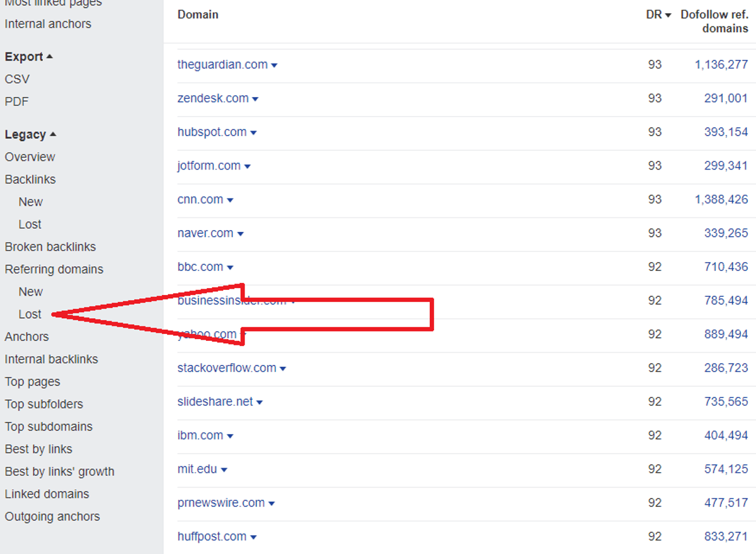Click the Domain column header

(x=198, y=14)
